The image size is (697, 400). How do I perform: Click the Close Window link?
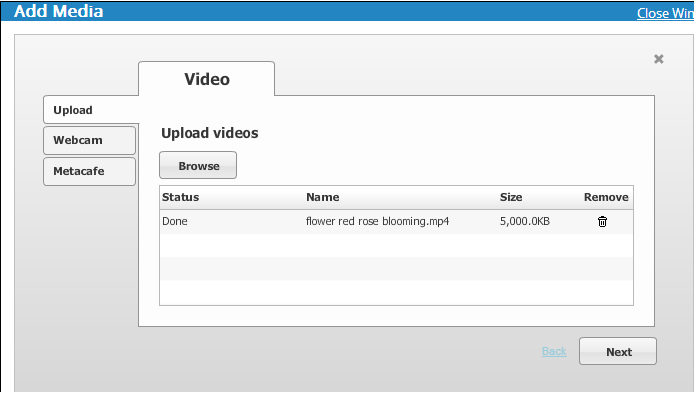pos(666,14)
